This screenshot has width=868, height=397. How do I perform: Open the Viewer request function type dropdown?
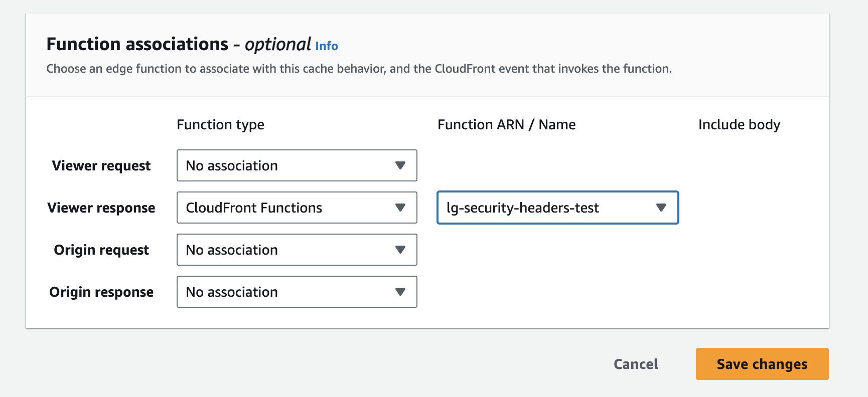pos(296,165)
